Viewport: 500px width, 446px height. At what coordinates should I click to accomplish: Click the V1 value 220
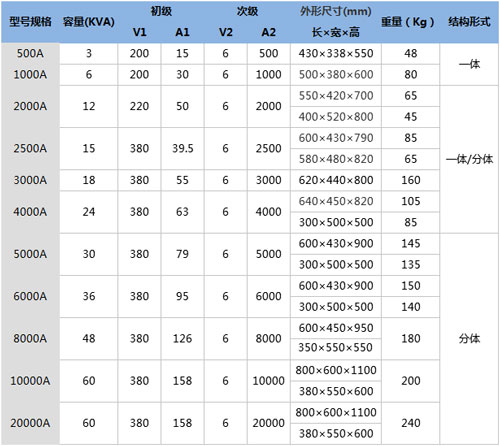139,106
